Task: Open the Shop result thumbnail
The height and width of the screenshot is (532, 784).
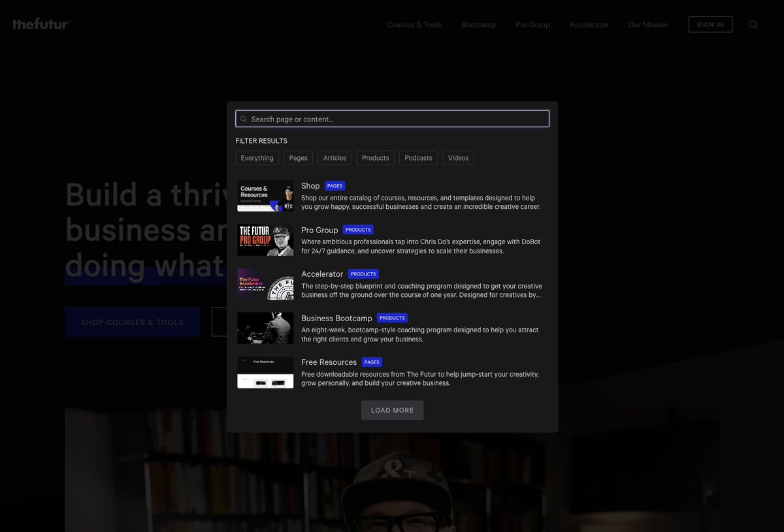Action: tap(265, 196)
